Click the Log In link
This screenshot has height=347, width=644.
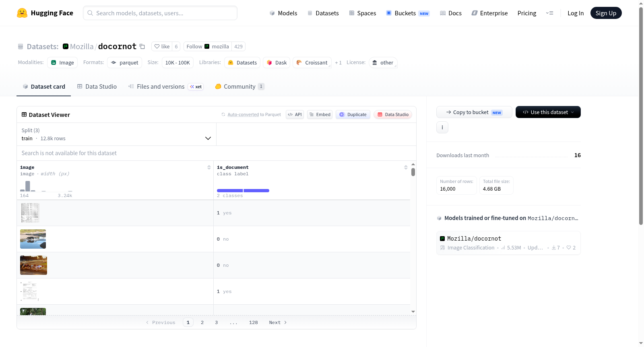tap(576, 13)
